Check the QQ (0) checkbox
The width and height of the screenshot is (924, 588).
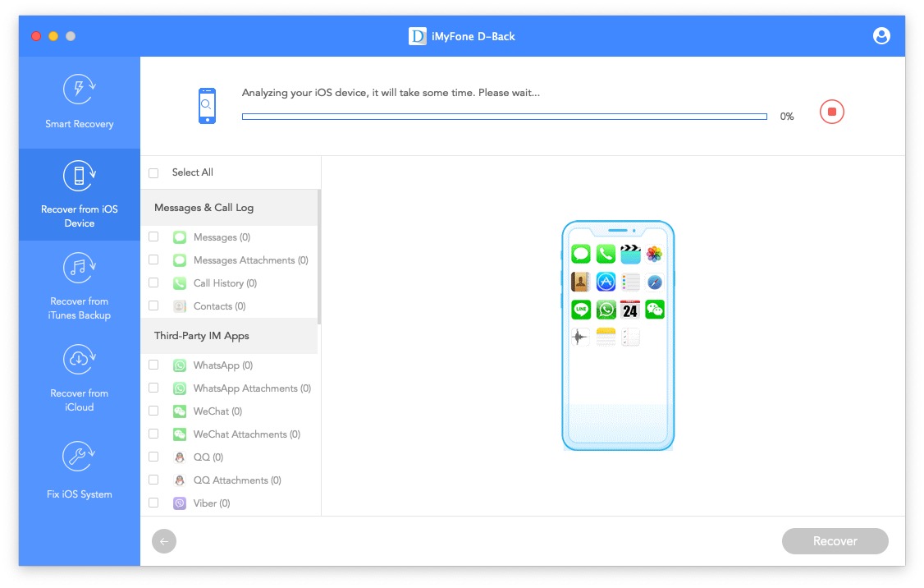[153, 457]
